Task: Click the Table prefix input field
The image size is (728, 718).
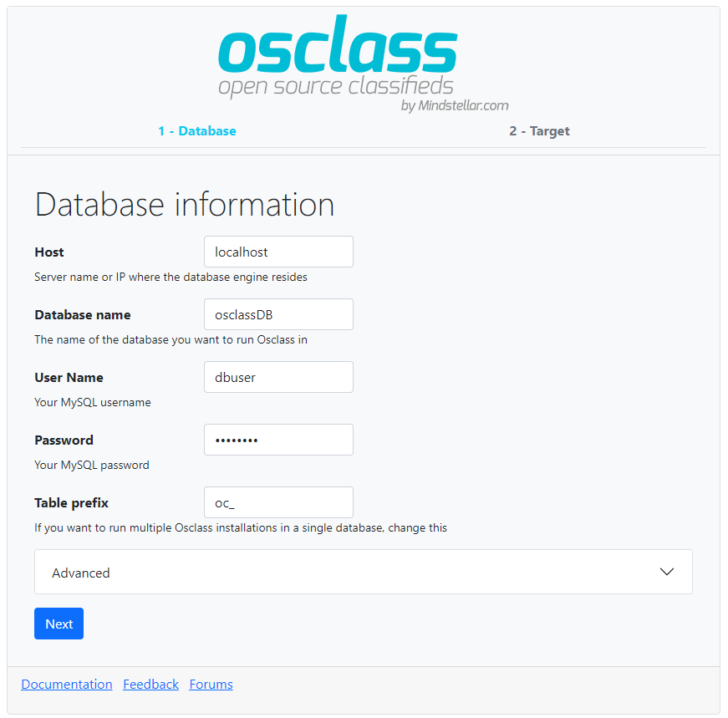Action: coord(278,502)
